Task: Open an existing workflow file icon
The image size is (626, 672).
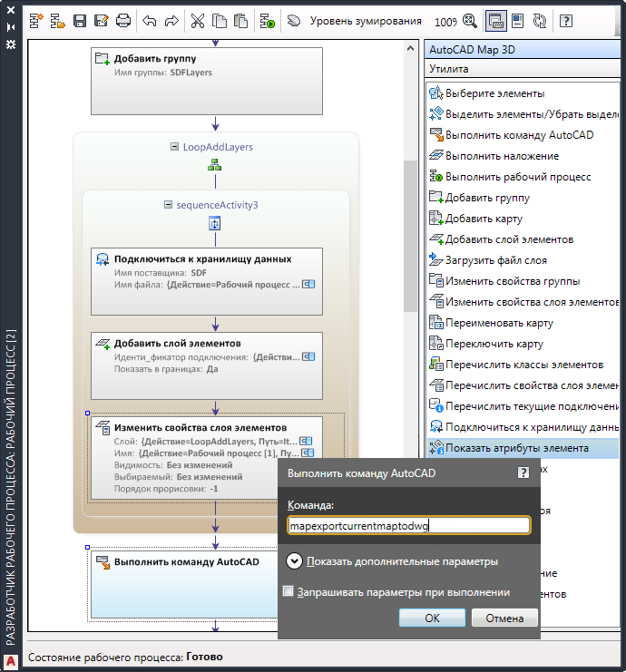Action: point(57,21)
